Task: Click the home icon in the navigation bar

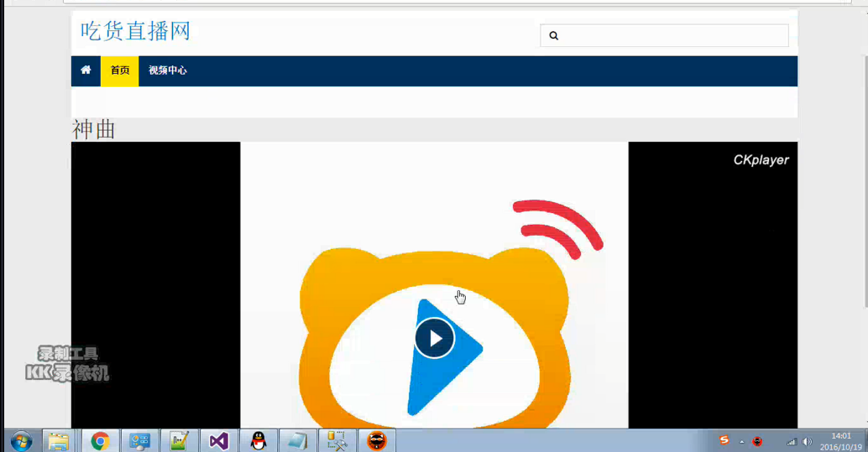Action: (86, 70)
